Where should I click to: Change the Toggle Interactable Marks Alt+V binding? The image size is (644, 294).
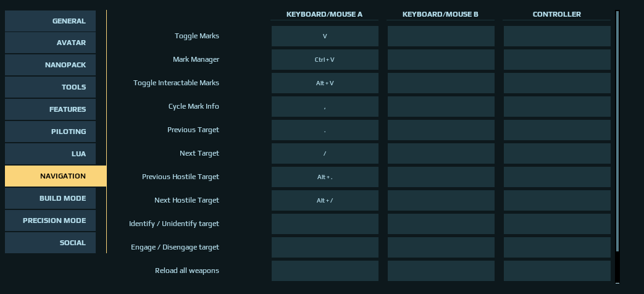tap(325, 83)
